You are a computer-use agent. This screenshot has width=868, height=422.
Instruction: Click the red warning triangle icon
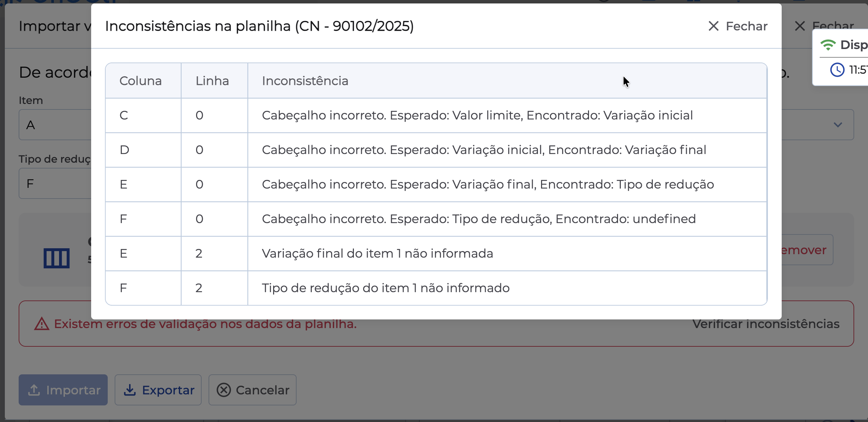(x=42, y=324)
